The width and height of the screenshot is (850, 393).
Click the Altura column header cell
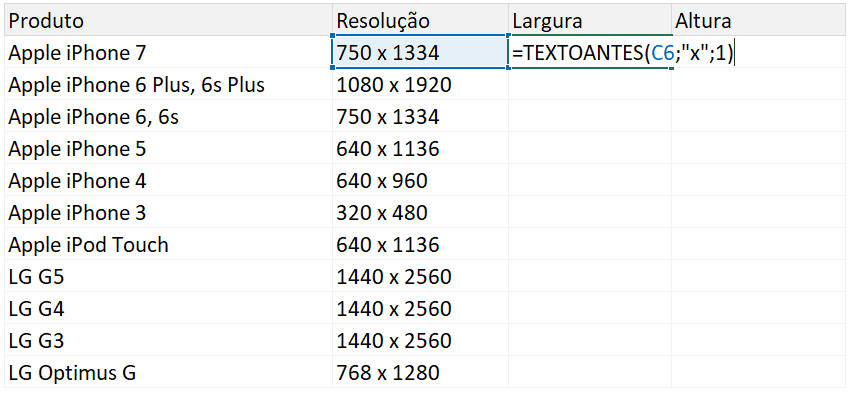tap(759, 21)
